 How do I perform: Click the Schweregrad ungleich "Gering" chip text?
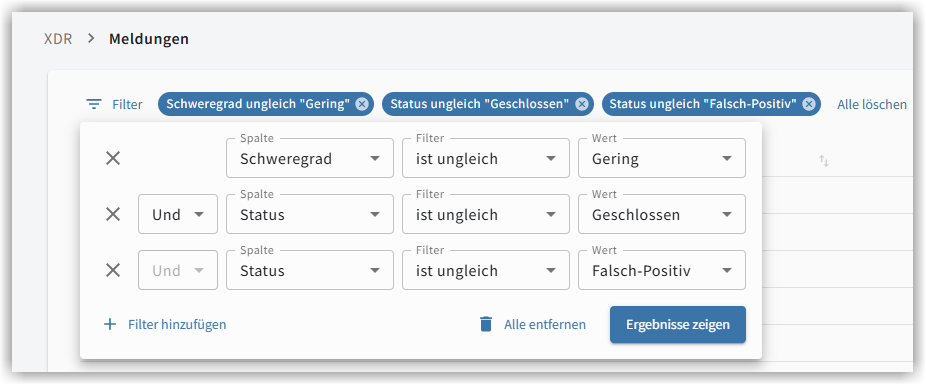[258, 105]
